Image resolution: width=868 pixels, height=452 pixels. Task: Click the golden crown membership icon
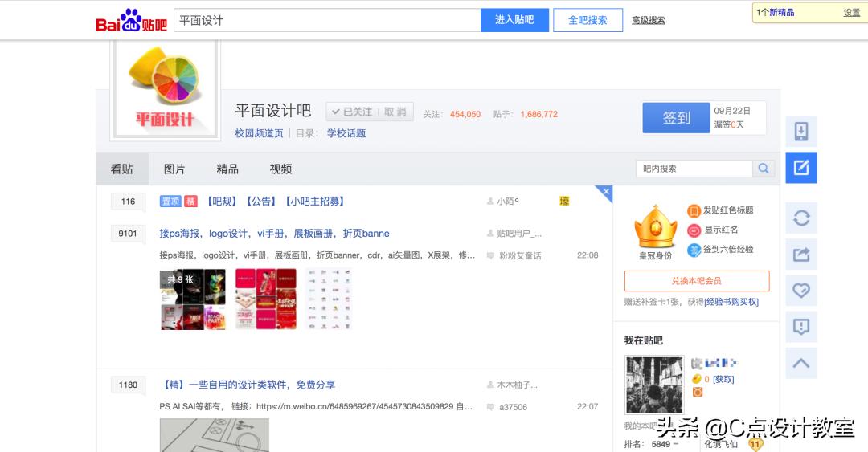tap(656, 227)
